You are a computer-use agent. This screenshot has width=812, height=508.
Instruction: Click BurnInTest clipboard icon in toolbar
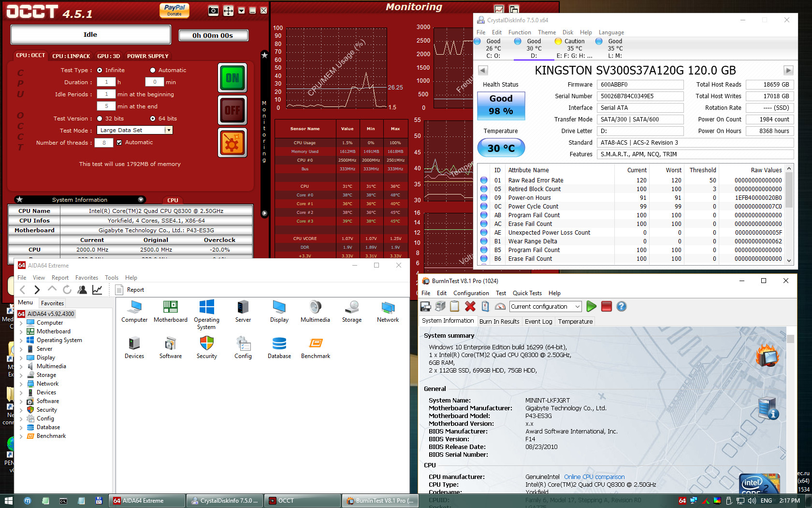tap(454, 306)
